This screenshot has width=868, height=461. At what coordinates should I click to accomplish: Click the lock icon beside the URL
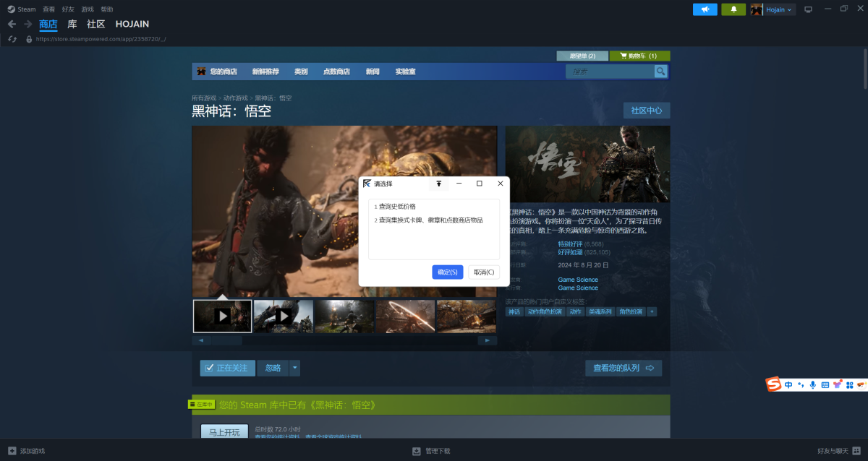tap(29, 39)
